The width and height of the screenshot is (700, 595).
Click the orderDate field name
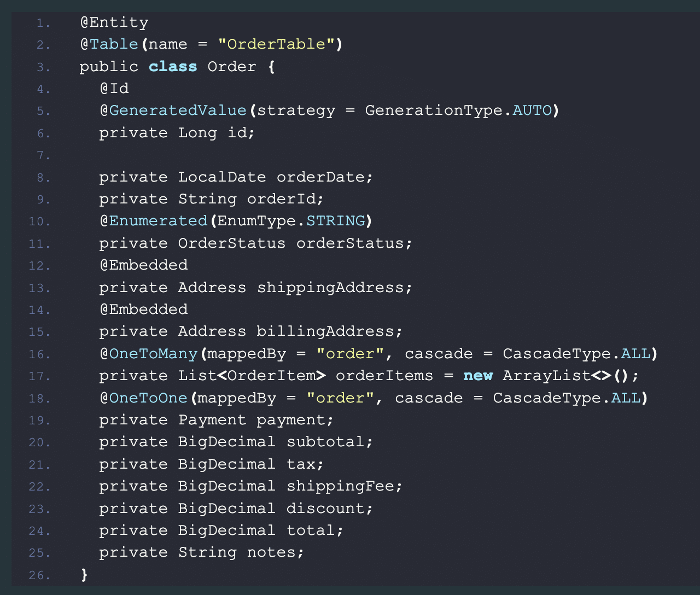(x=322, y=177)
